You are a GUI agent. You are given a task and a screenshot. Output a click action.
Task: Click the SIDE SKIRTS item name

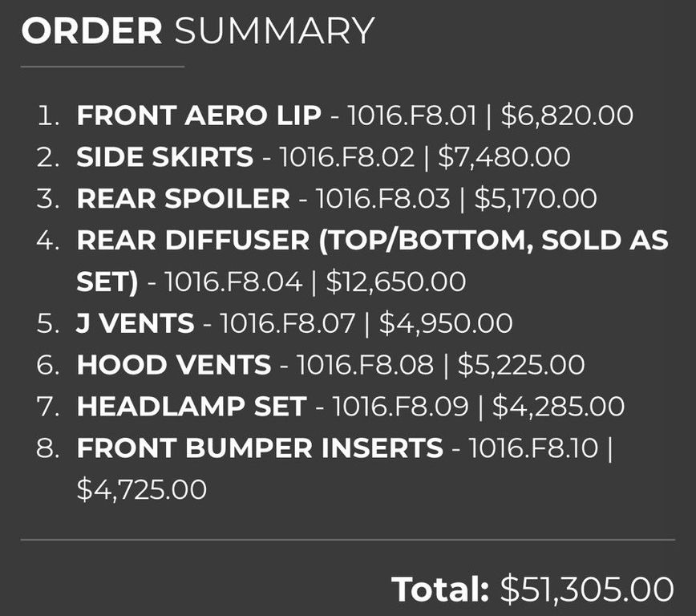click(164, 157)
